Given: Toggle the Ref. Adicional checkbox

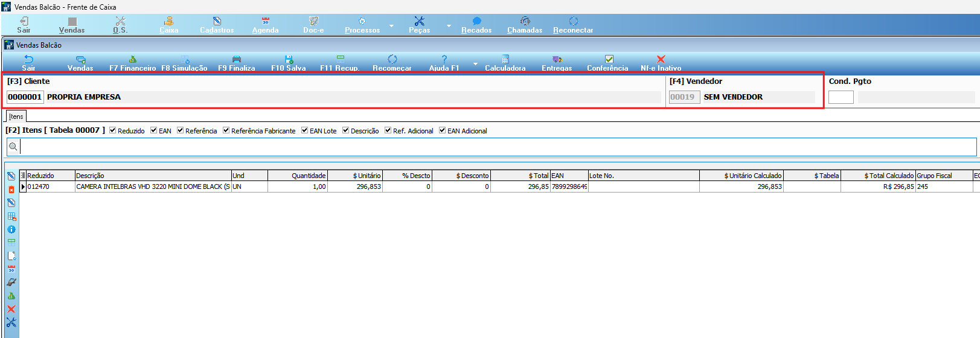Looking at the screenshot, I should point(388,130).
